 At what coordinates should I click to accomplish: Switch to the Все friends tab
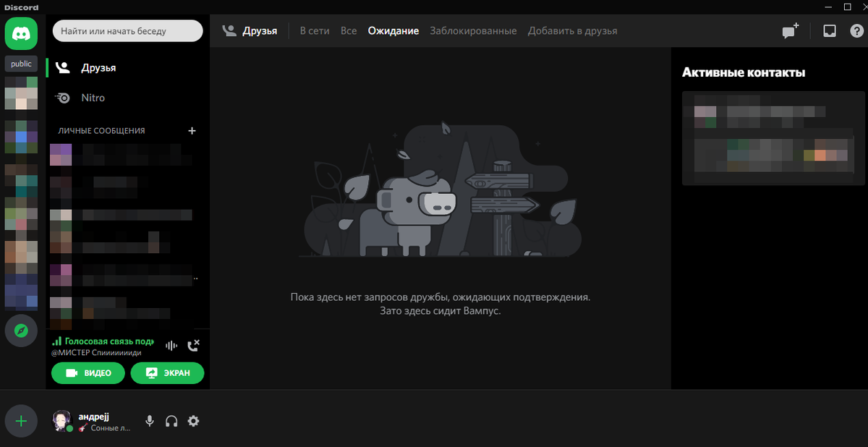pyautogui.click(x=349, y=31)
